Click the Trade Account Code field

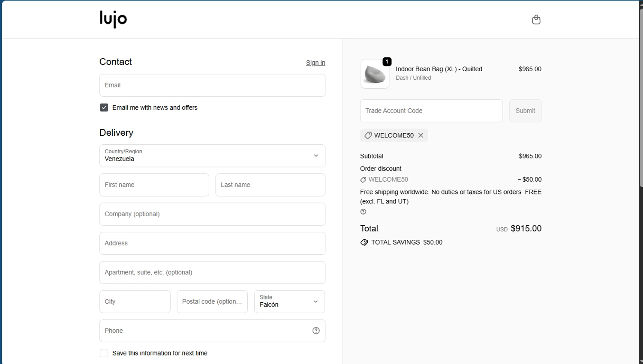431,111
